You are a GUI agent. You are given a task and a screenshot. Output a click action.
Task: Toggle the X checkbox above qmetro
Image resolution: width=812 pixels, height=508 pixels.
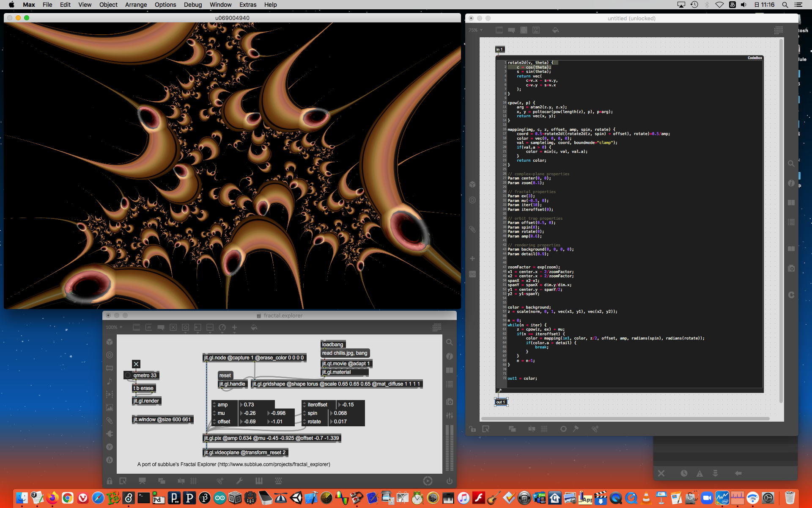(136, 364)
